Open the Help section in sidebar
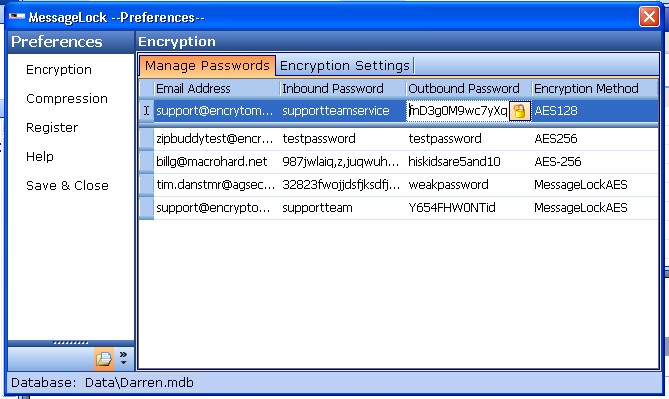This screenshot has height=399, width=669. click(40, 157)
